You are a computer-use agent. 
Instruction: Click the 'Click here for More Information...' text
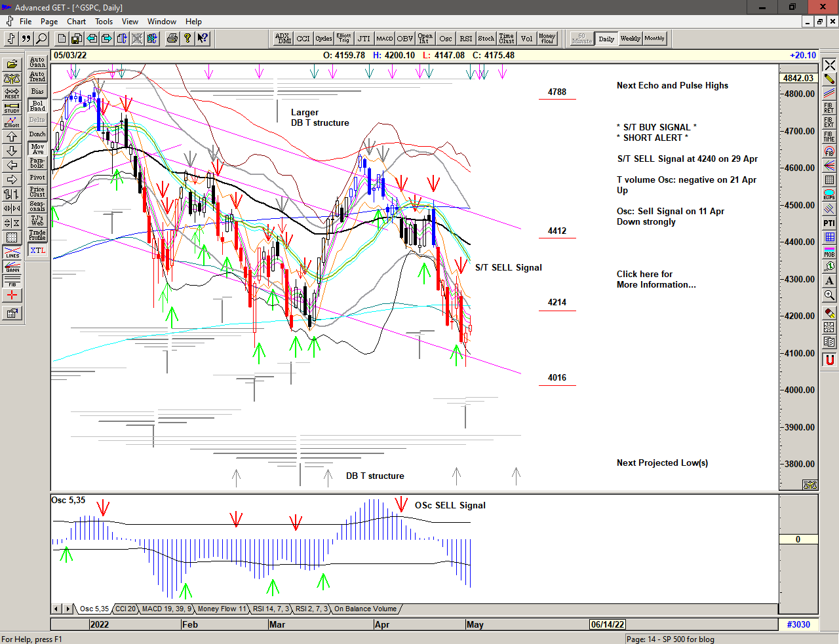tap(655, 279)
